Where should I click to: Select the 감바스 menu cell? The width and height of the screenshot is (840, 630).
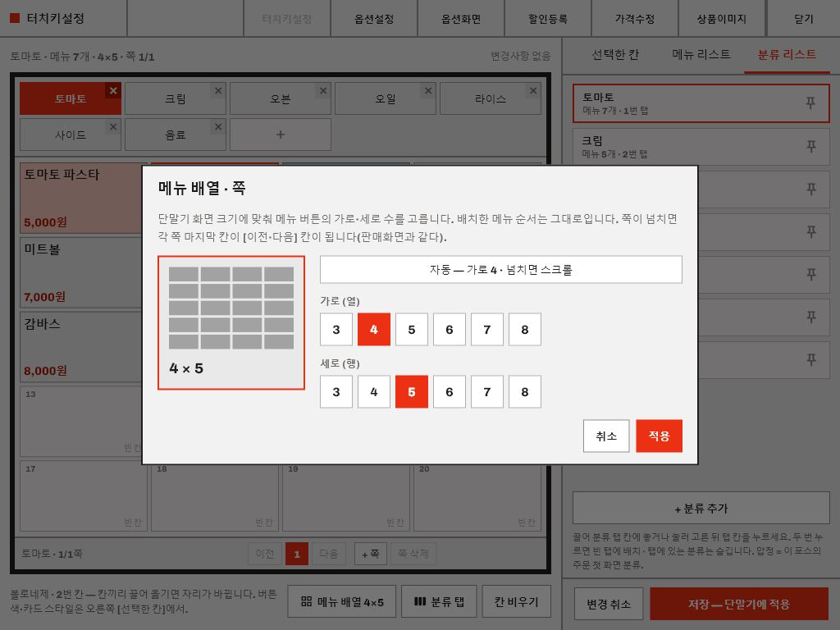point(81,347)
